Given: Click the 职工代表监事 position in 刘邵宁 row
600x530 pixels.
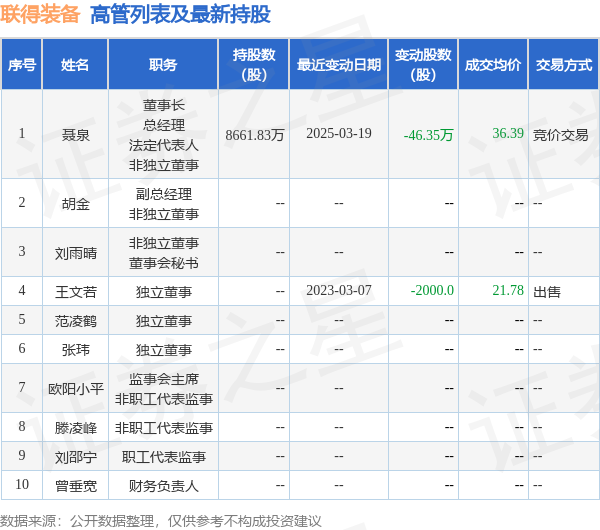Looking at the screenshot, I should click(164, 457).
